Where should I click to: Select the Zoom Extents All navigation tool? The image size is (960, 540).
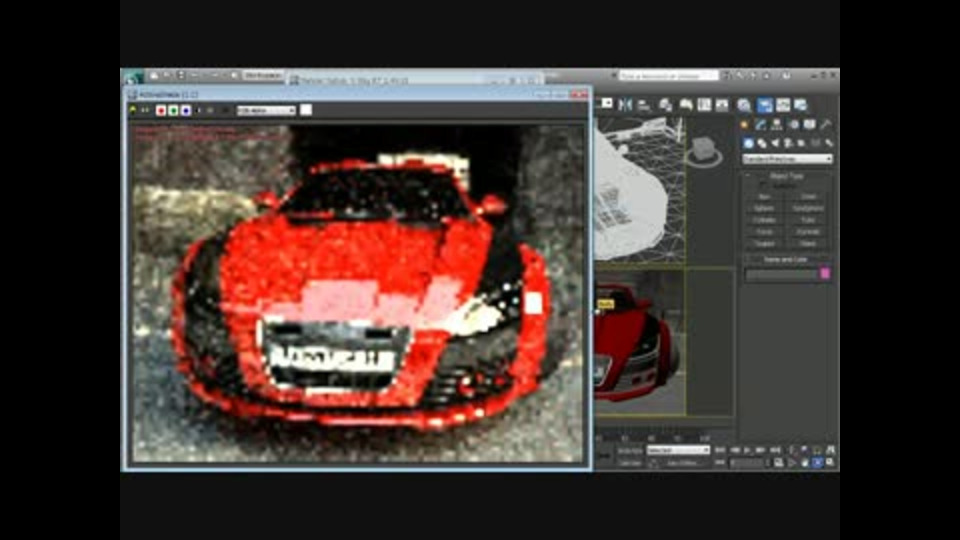click(830, 450)
